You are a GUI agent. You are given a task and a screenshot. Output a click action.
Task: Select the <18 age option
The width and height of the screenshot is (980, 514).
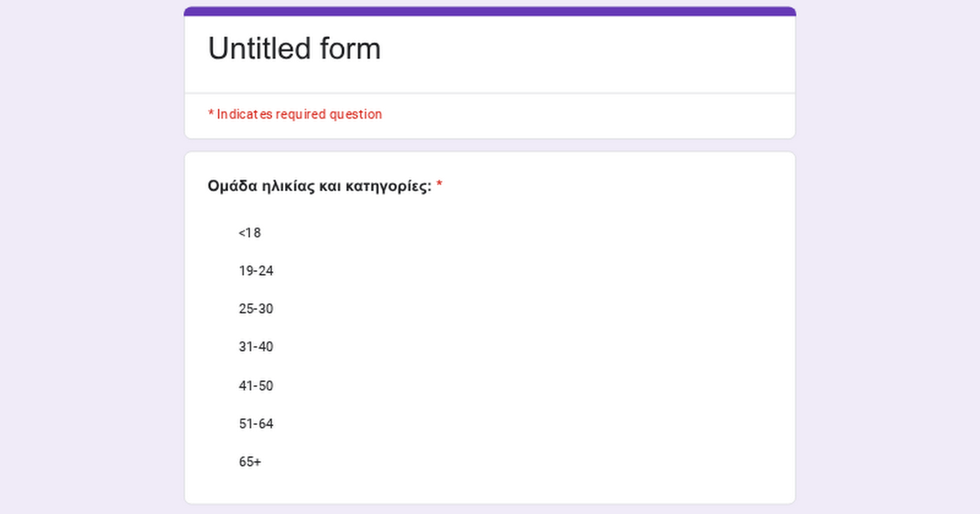(x=249, y=233)
